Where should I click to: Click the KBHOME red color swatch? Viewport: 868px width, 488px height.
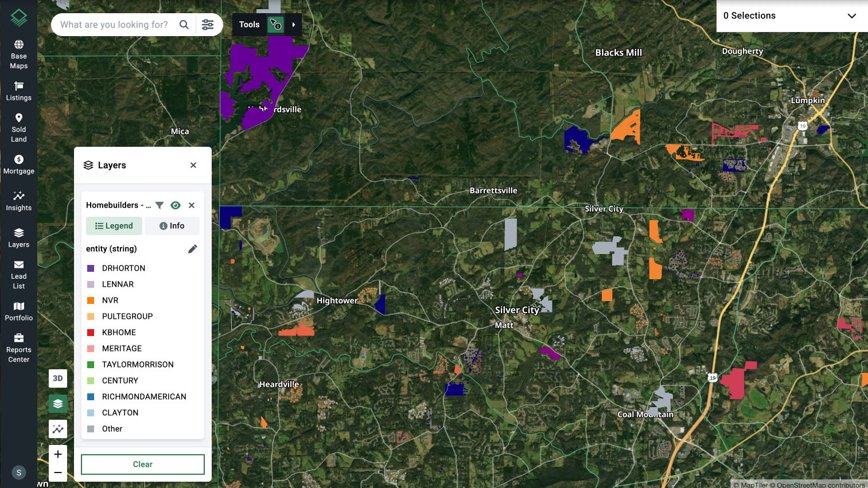(x=91, y=333)
